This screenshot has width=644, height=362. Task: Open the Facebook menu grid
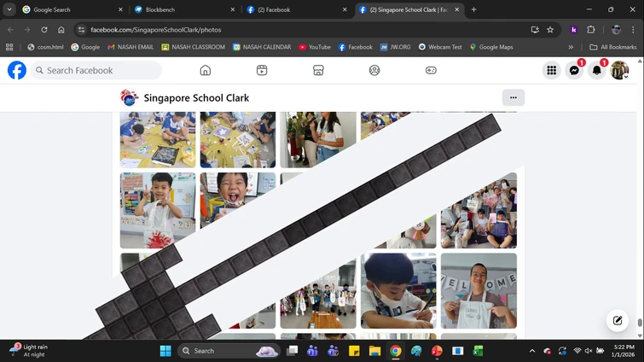552,70
